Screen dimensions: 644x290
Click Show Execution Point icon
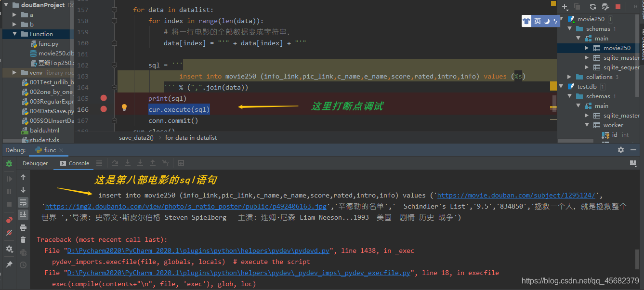pyautogui.click(x=99, y=163)
